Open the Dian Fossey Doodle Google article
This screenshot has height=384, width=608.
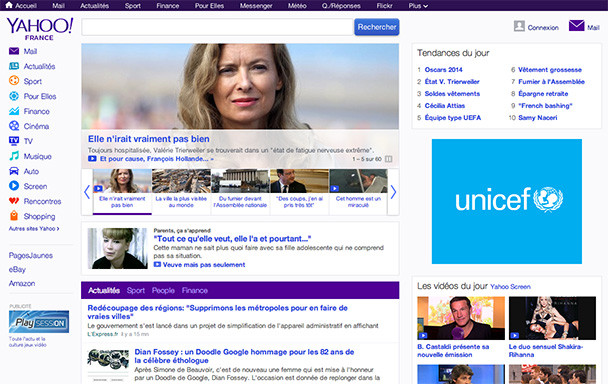tap(244, 356)
